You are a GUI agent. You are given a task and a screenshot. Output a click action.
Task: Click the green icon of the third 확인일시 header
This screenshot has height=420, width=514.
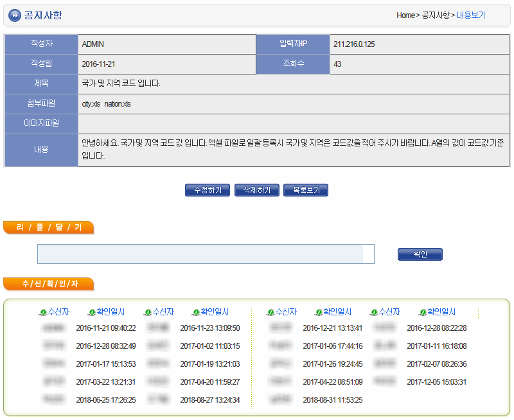(319, 313)
